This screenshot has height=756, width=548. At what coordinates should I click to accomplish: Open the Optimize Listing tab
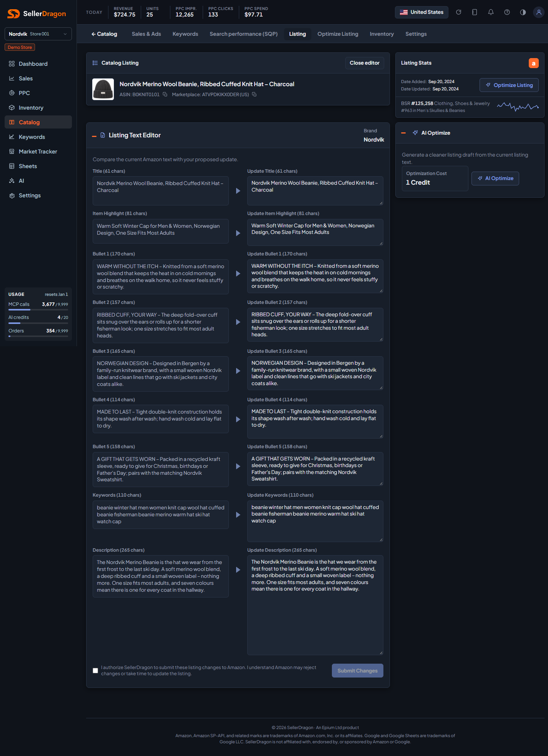(x=338, y=34)
